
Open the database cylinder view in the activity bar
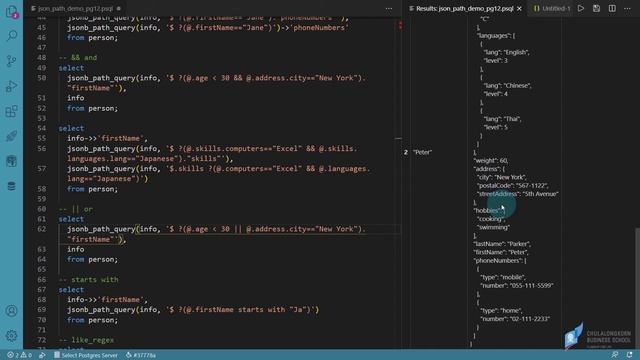tap(11, 186)
